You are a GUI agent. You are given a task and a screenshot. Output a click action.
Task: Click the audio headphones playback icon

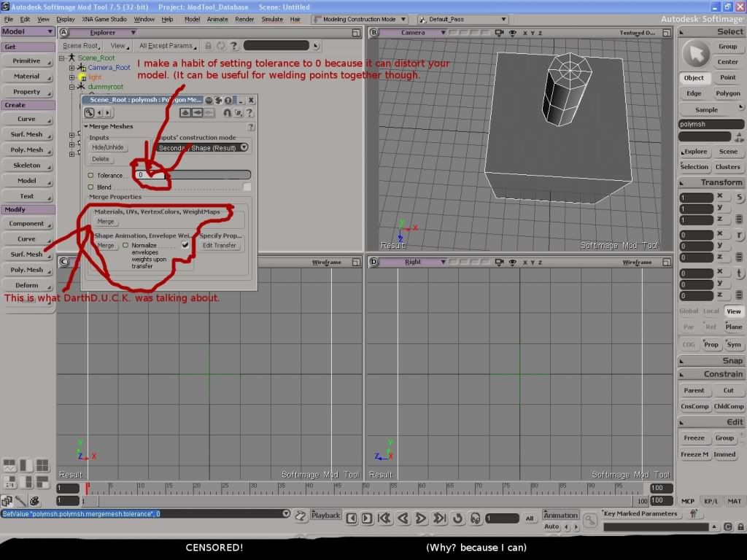tap(475, 518)
